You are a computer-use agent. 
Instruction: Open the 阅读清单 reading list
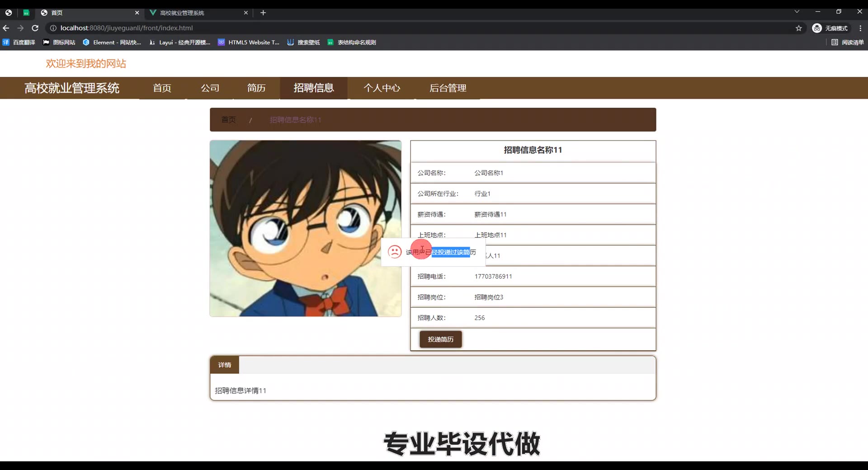pyautogui.click(x=848, y=42)
